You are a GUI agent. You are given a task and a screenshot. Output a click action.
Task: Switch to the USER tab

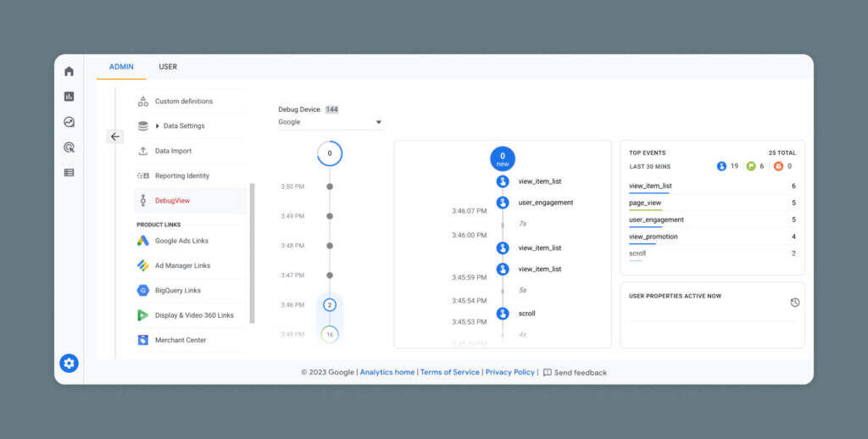pos(168,67)
